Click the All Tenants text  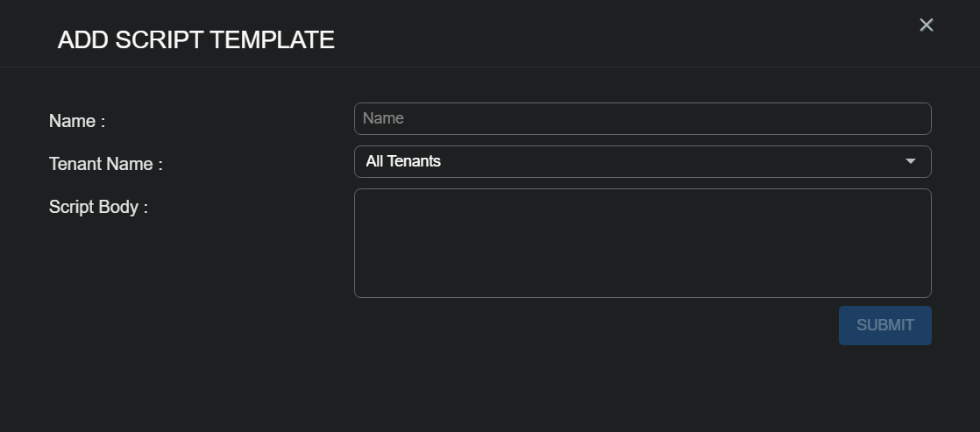[x=403, y=162]
